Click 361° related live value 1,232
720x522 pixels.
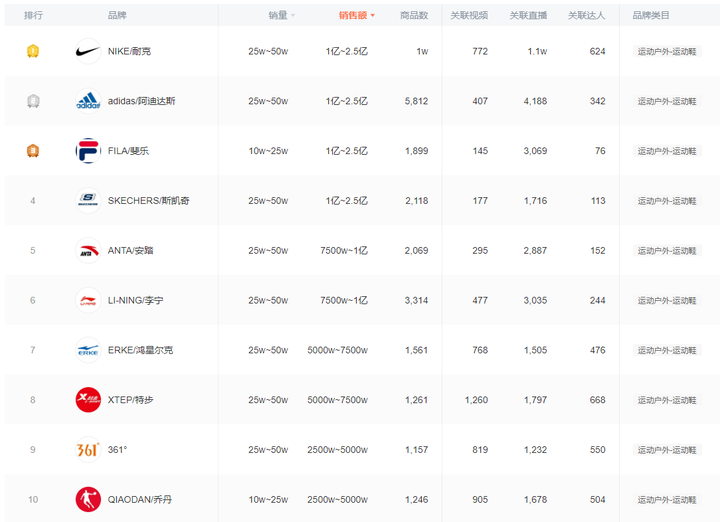click(x=535, y=449)
